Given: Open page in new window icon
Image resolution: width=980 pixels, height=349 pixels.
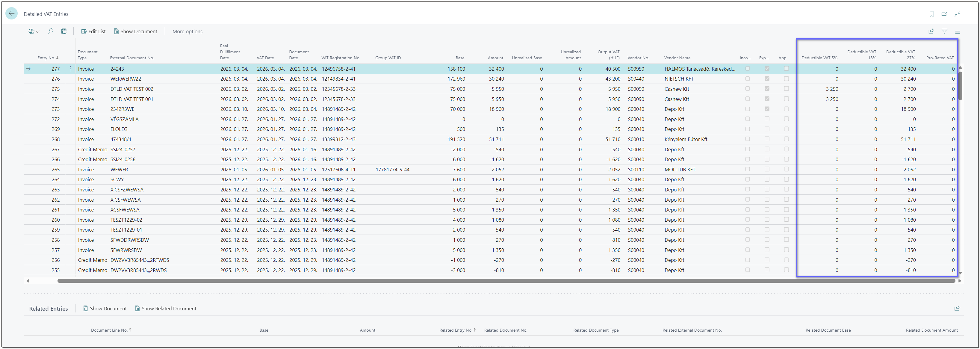Looking at the screenshot, I should [944, 14].
